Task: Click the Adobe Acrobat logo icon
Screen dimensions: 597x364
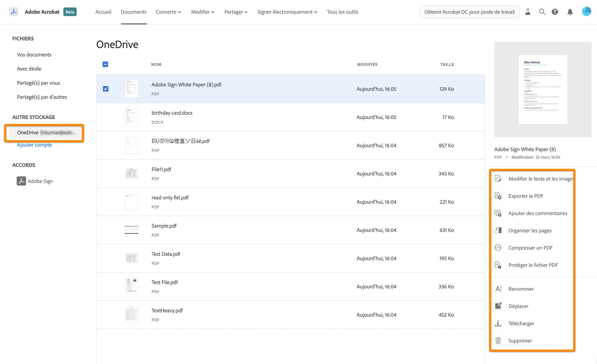Action: [x=14, y=12]
